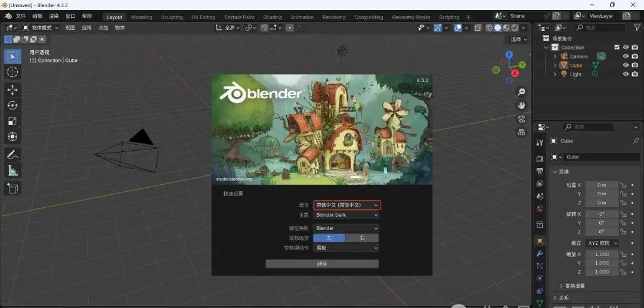Select the Annotate pencil tool

[x=13, y=155]
